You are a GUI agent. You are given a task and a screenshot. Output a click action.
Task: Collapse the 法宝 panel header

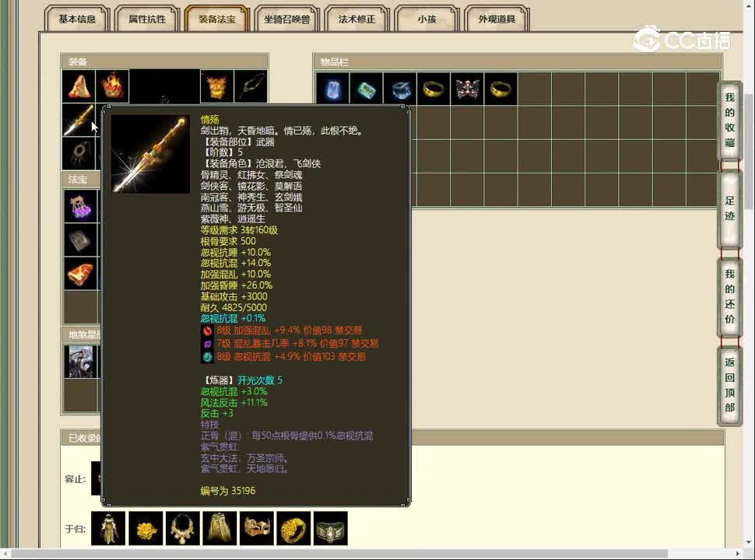(79, 179)
